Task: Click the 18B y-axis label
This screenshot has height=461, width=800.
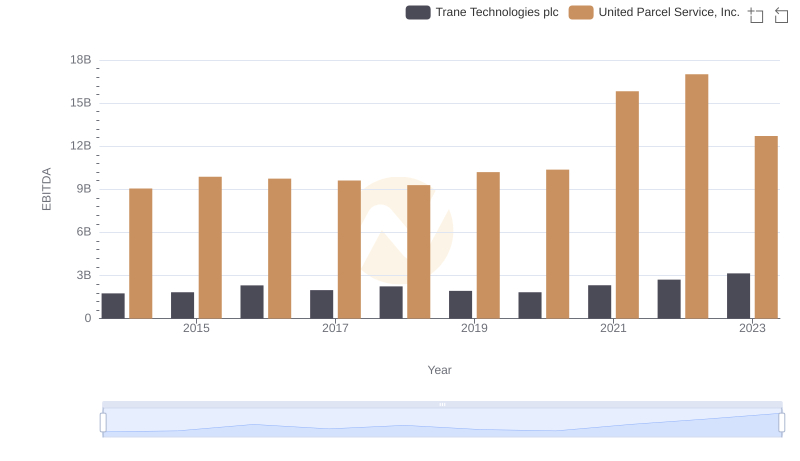Action: tap(81, 60)
